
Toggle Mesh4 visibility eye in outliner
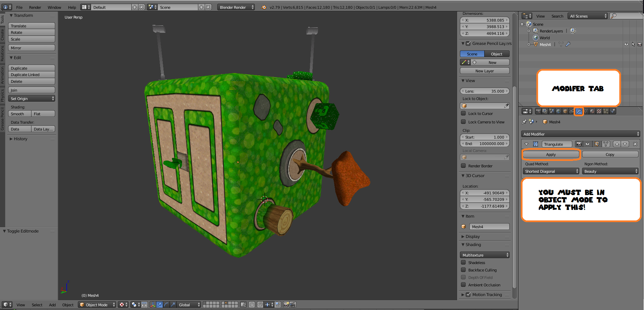click(x=626, y=44)
